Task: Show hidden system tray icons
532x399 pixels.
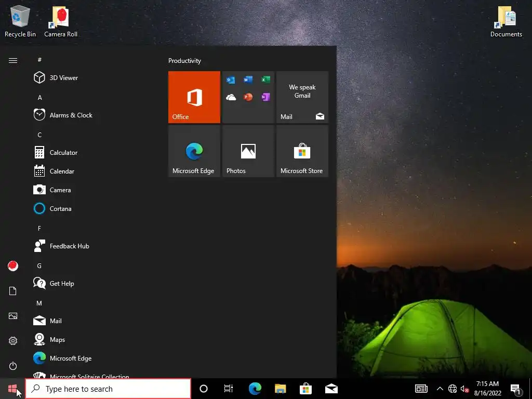Action: click(440, 389)
